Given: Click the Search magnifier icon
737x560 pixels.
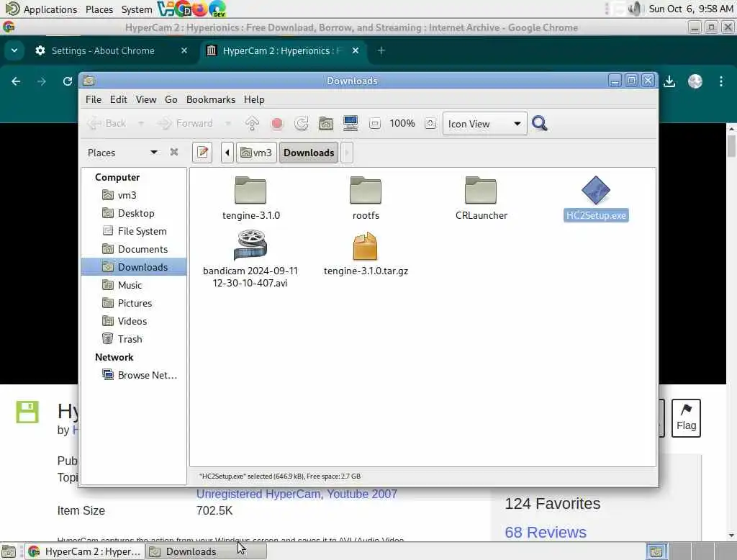Looking at the screenshot, I should tap(540, 124).
